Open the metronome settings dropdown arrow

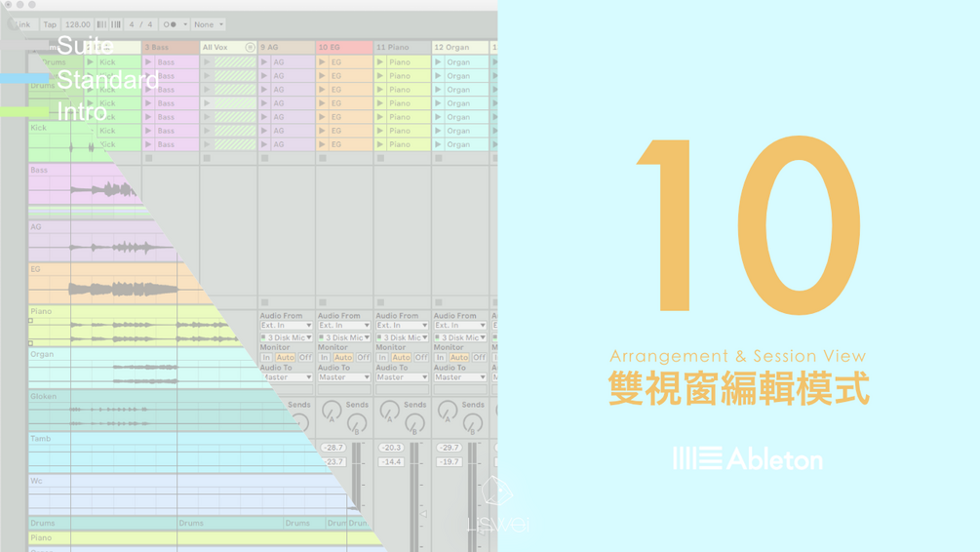coord(185,24)
